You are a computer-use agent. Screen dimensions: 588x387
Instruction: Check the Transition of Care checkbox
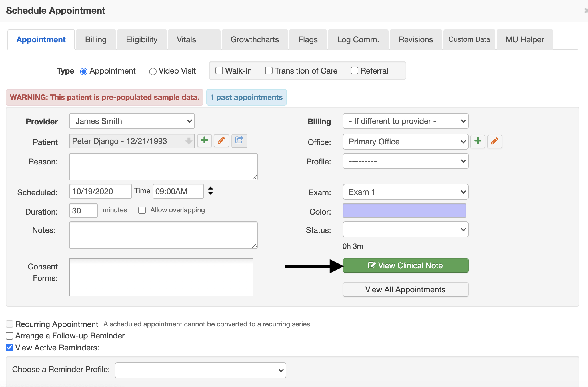(269, 70)
